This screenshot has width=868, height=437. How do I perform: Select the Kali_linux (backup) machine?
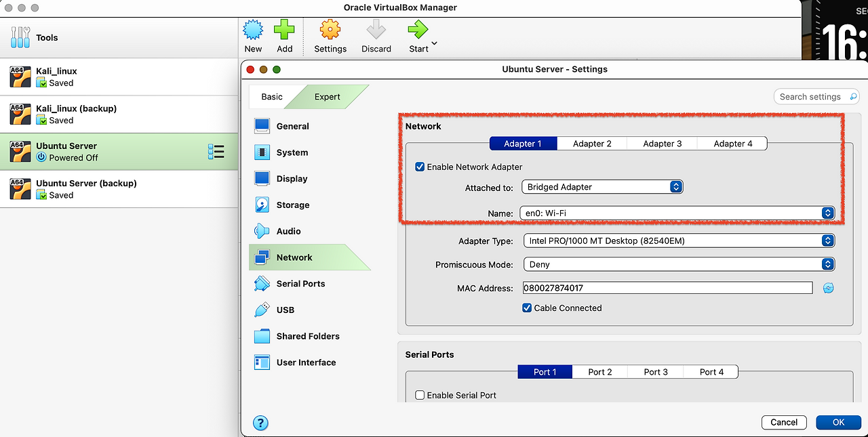(x=119, y=114)
